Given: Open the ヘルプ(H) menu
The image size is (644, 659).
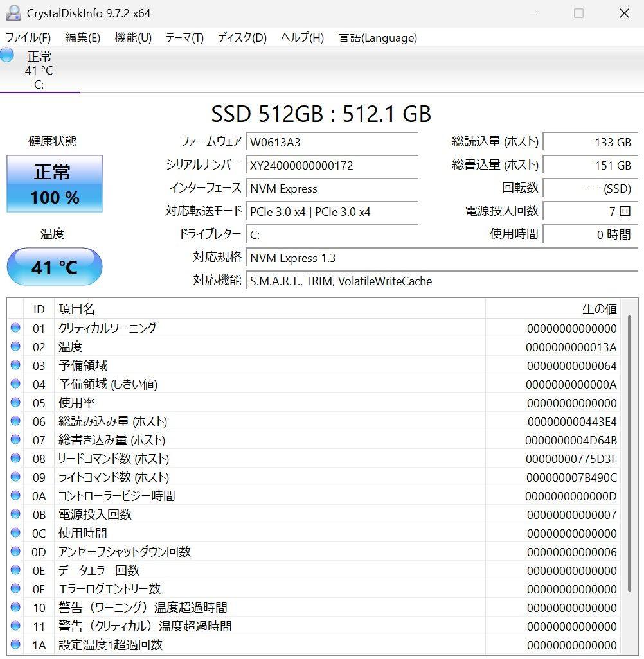Looking at the screenshot, I should [x=300, y=38].
